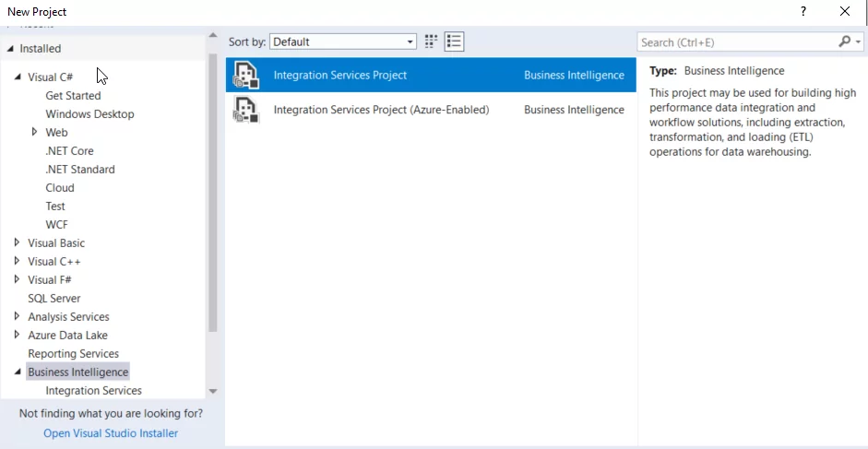The image size is (868, 449).
Task: Click the Installed header label
Action: coord(41,49)
